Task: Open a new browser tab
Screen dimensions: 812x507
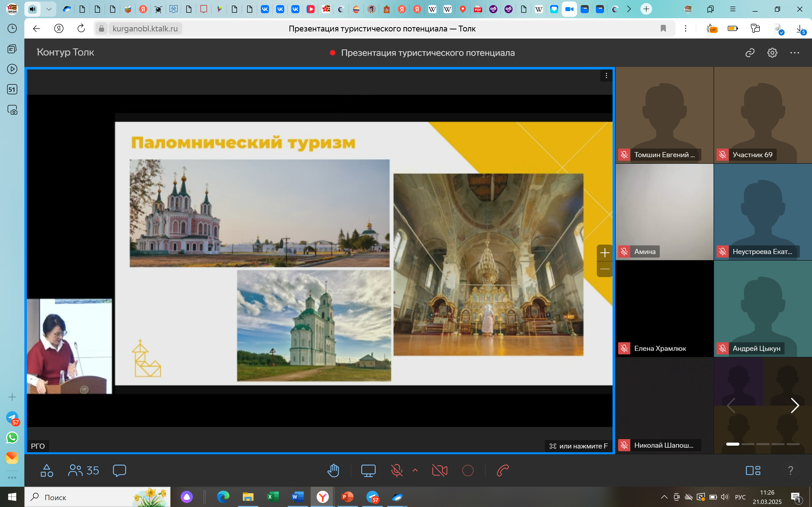Action: pyautogui.click(x=646, y=9)
